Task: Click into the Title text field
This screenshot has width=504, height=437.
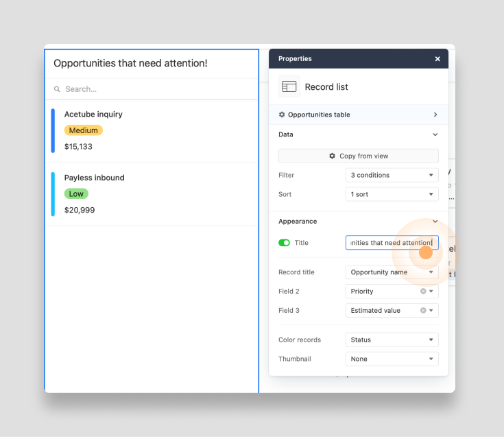Action: pos(392,243)
